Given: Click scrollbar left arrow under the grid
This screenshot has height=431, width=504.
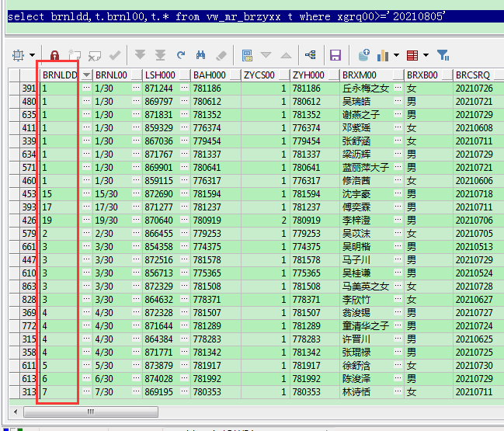Looking at the screenshot, I should pyautogui.click(x=16, y=412).
